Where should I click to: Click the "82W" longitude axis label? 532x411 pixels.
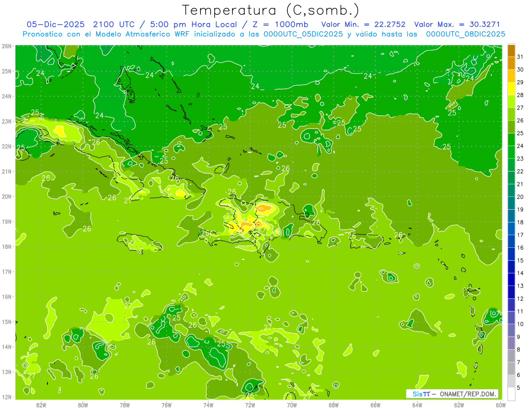point(41,405)
